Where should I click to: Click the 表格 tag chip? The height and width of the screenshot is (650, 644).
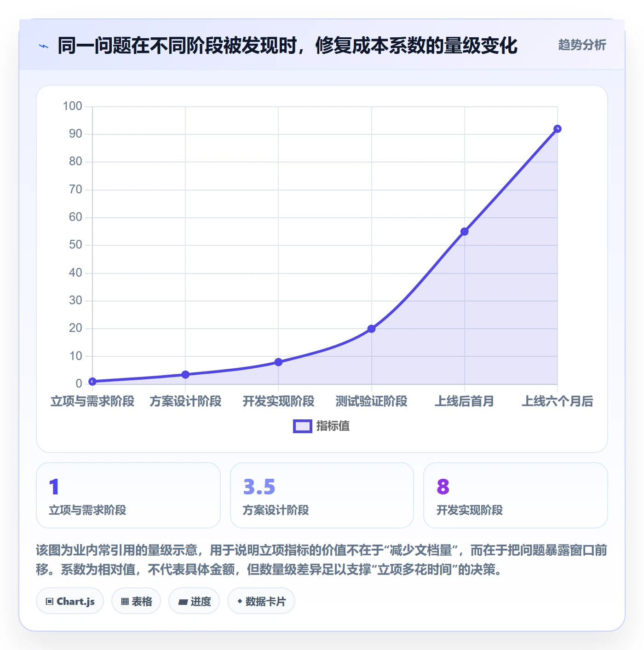click(136, 601)
